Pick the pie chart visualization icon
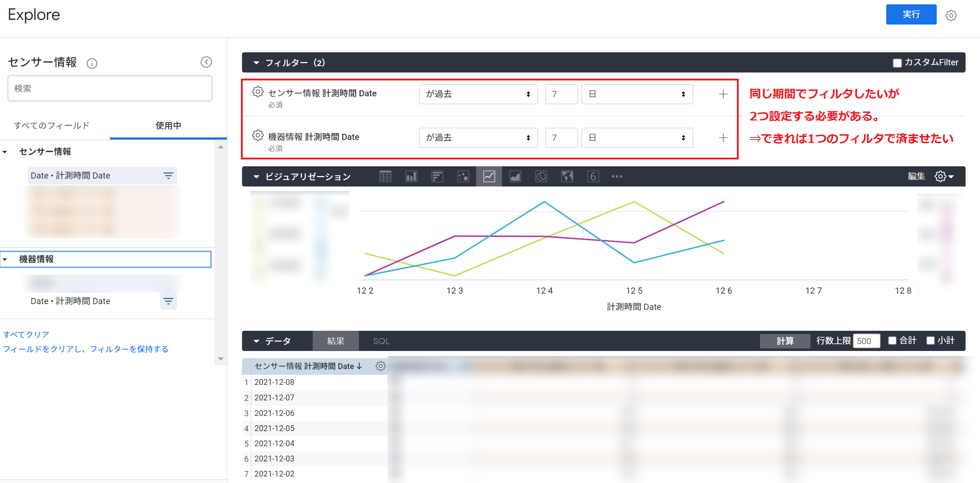 pos(541,176)
